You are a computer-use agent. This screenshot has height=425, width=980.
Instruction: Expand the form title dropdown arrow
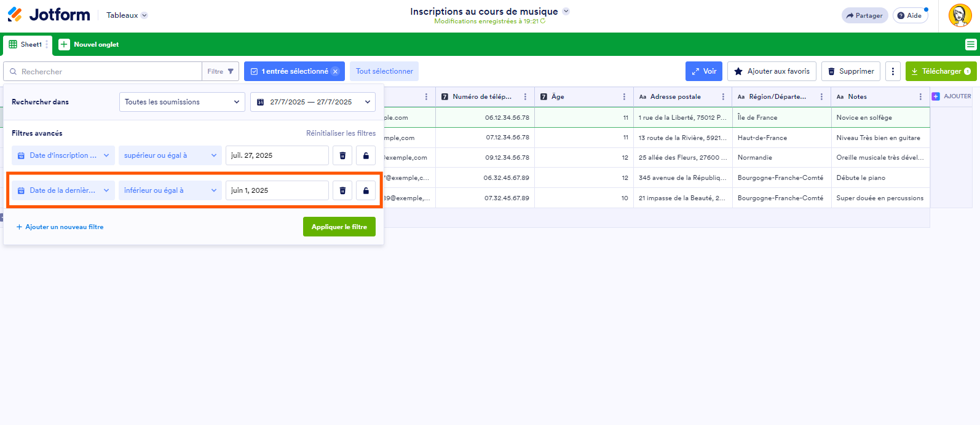(x=566, y=11)
